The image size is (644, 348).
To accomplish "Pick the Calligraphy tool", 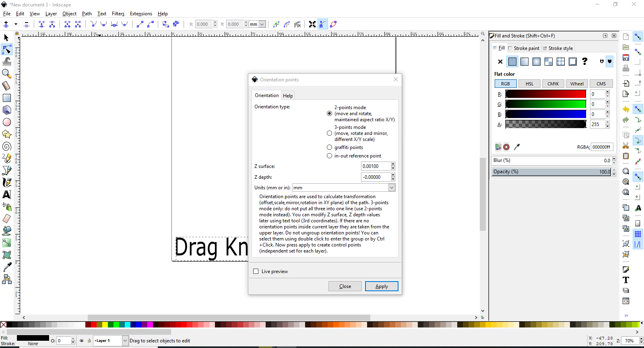I will (x=6, y=182).
